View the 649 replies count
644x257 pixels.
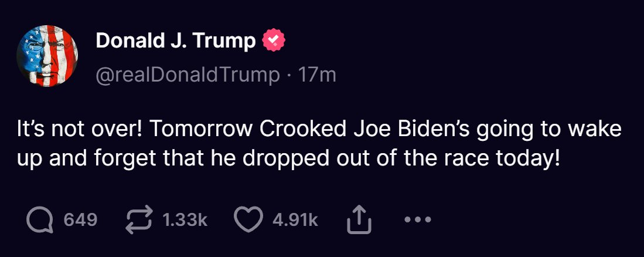pos(80,221)
